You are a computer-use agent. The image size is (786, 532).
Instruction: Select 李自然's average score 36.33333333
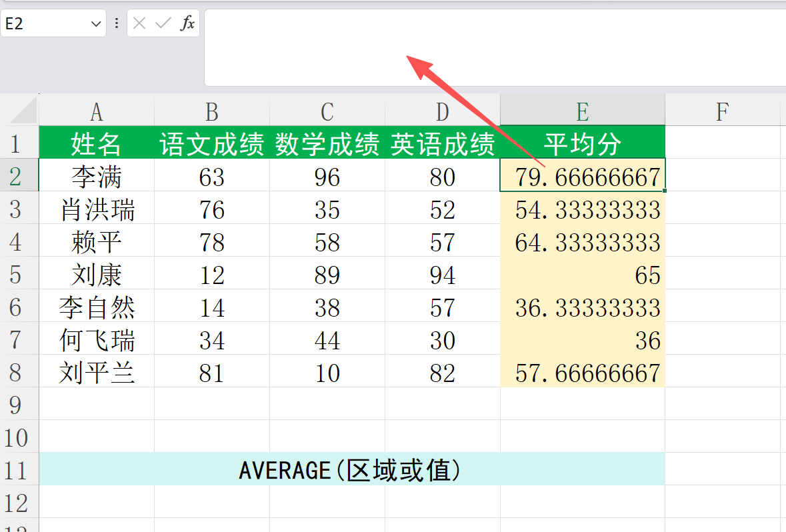point(582,307)
